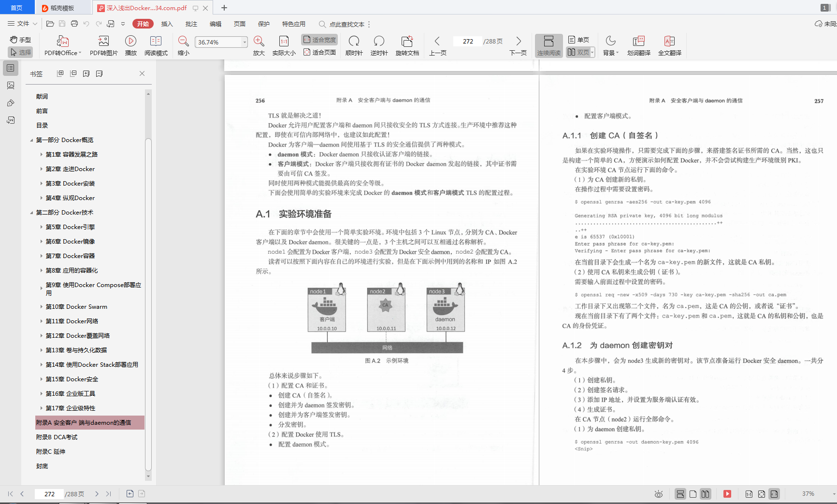The image size is (837, 504).
Task: Enable 划词翻译 word translation
Action: [x=638, y=46]
